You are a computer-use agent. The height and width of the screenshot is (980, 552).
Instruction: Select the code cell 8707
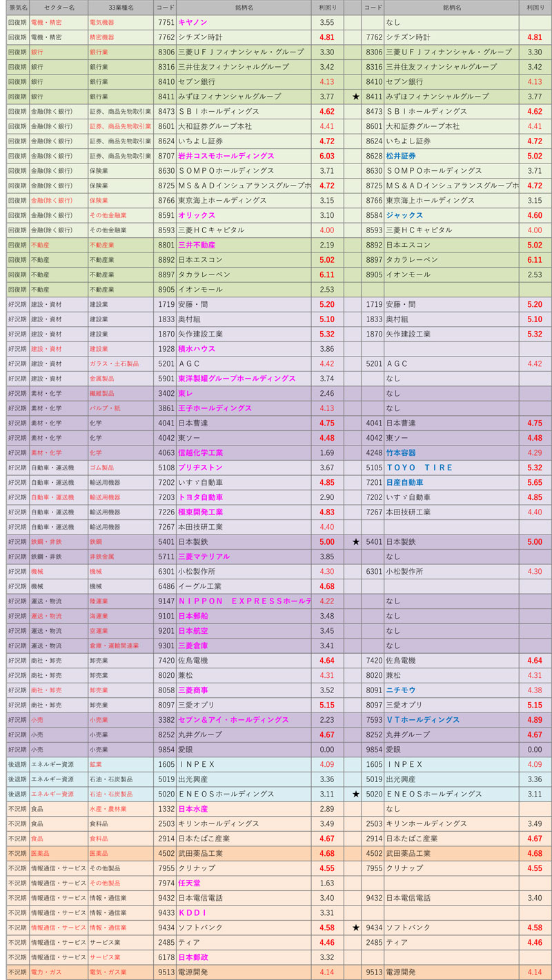tap(166, 156)
